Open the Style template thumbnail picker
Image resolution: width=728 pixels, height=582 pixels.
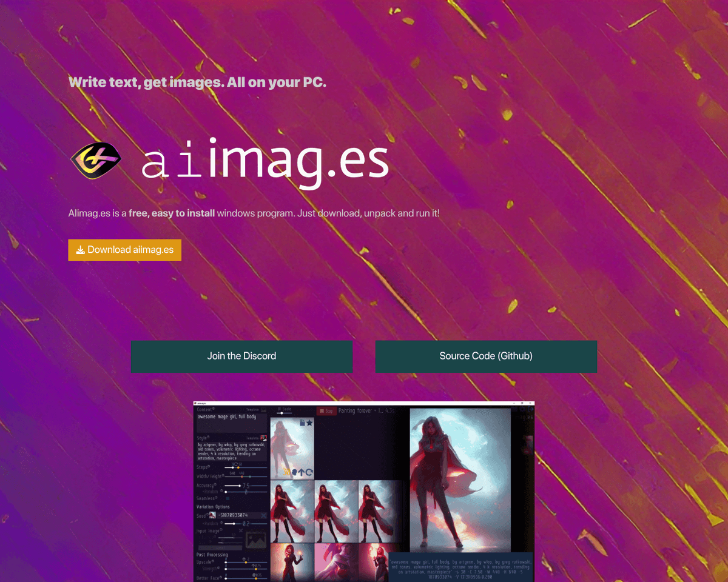[x=263, y=438]
